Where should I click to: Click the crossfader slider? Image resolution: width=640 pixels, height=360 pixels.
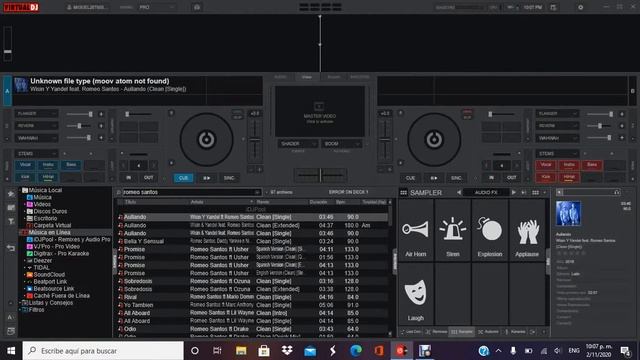click(x=320, y=175)
